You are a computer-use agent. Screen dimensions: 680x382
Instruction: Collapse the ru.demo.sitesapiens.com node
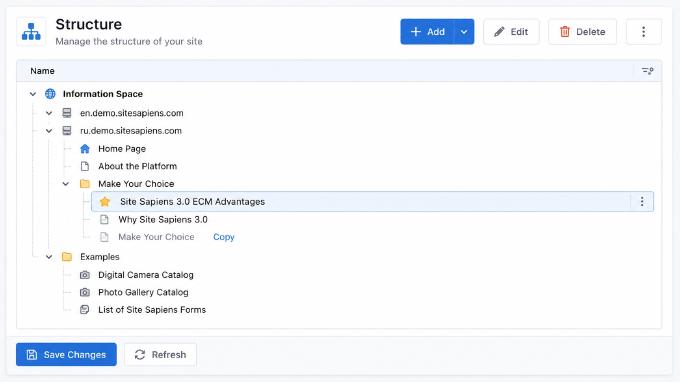tap(49, 131)
